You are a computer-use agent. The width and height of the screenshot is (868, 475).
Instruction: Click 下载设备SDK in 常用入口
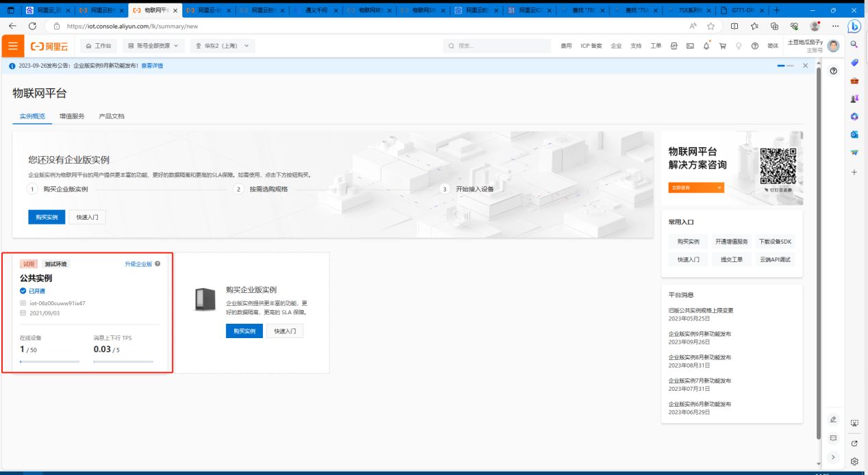click(x=775, y=242)
